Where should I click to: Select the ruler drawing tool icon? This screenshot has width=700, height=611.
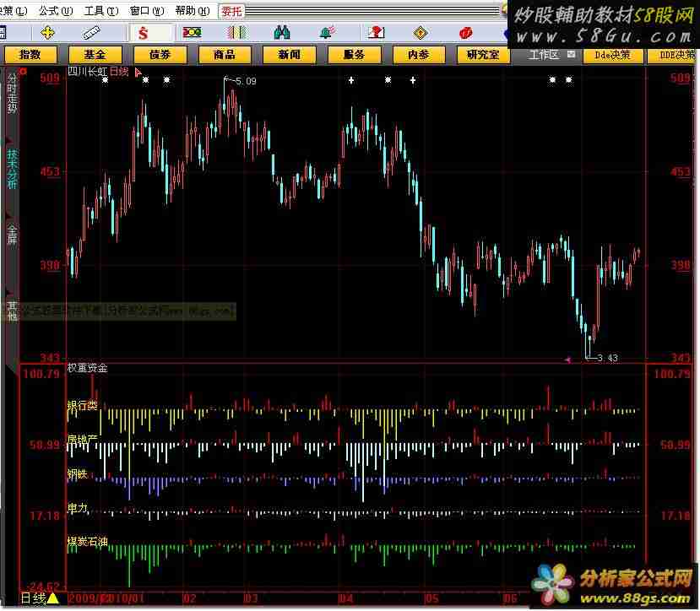pyautogui.click(x=94, y=33)
